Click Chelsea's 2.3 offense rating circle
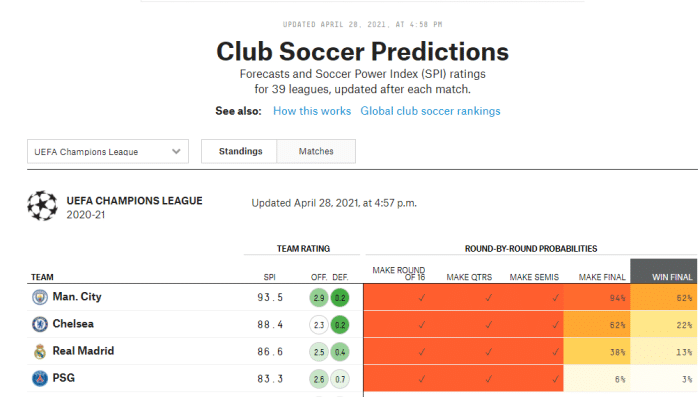The image size is (700, 397). 319,325
